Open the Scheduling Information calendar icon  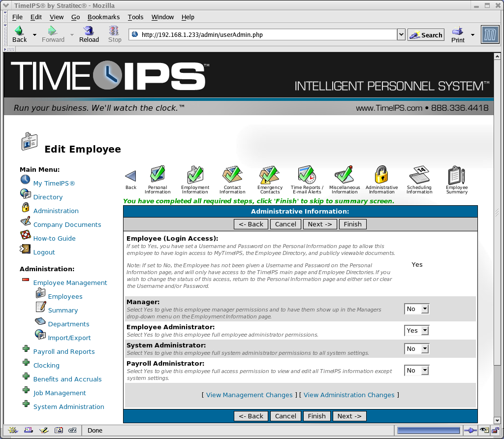tap(419, 174)
